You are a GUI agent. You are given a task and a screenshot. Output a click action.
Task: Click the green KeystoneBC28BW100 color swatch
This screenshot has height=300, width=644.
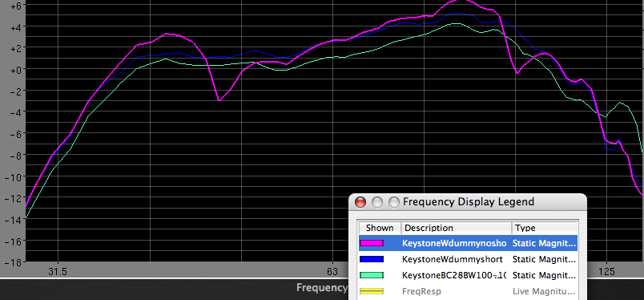[x=372, y=275]
